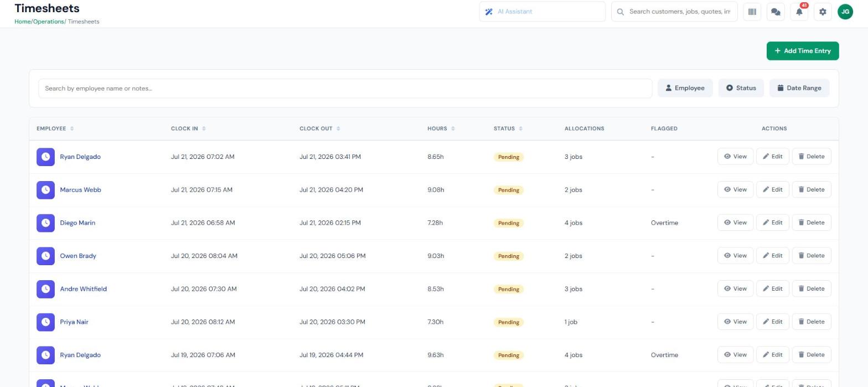
Task: Click the clock icon beside Priya Nair
Action: 45,322
